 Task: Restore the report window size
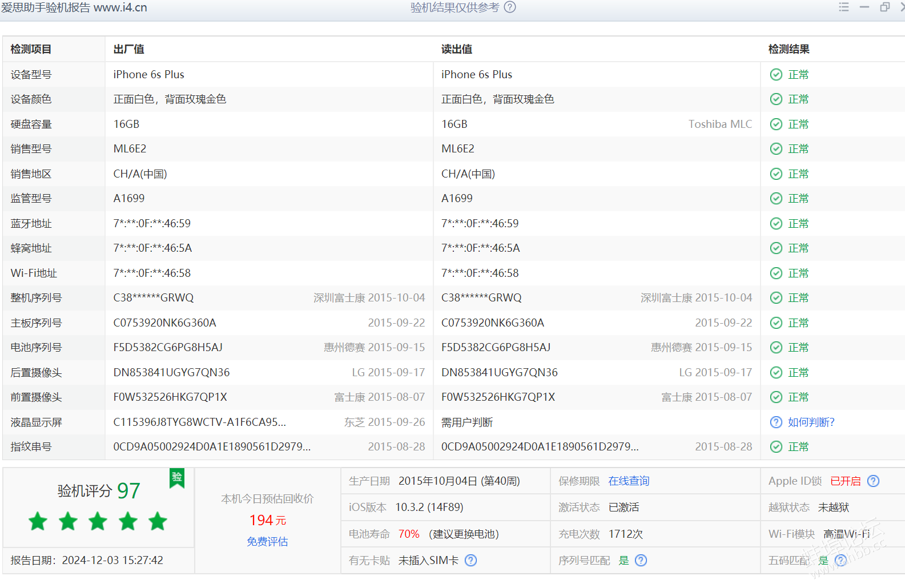885,7
